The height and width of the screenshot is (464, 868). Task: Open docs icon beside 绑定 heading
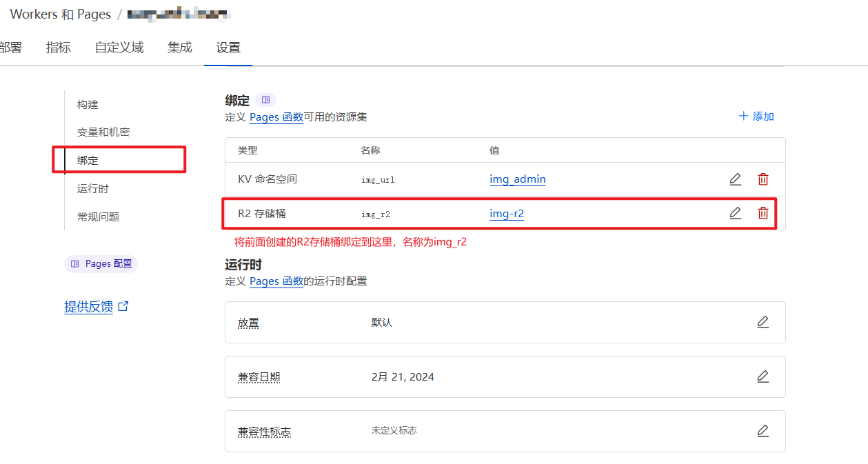pos(265,100)
